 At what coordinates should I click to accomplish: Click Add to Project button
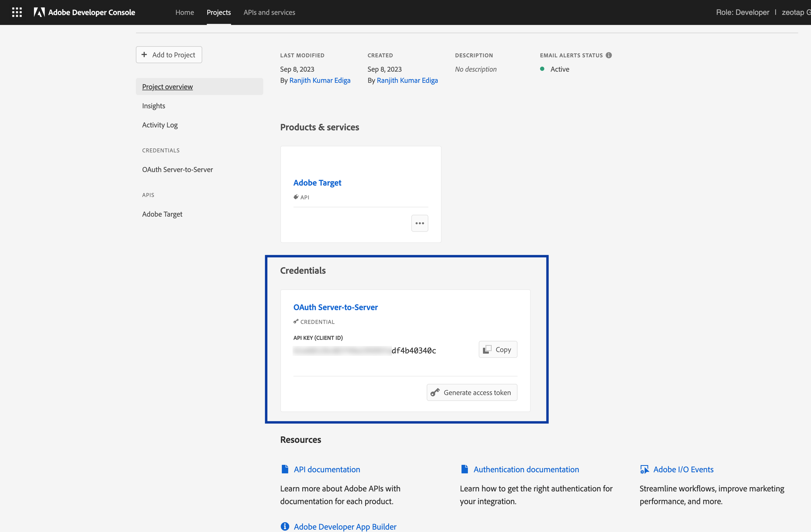(169, 55)
